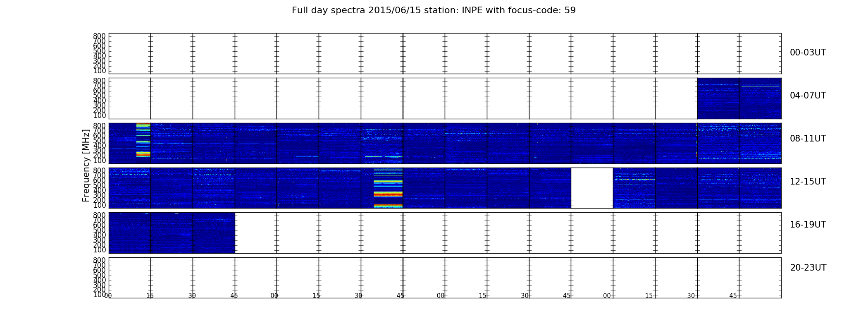
Task: Click the blue spectrogram block in 04-07UT panel
Action: pos(739,98)
